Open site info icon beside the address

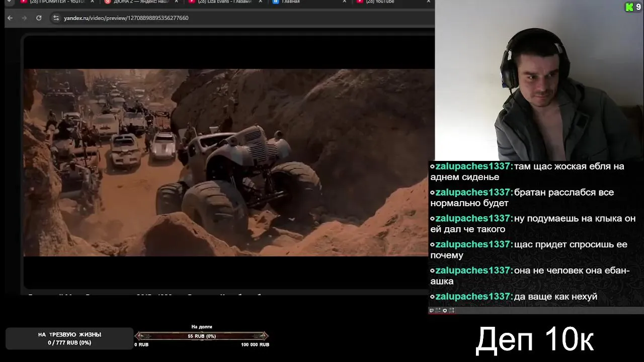(56, 18)
